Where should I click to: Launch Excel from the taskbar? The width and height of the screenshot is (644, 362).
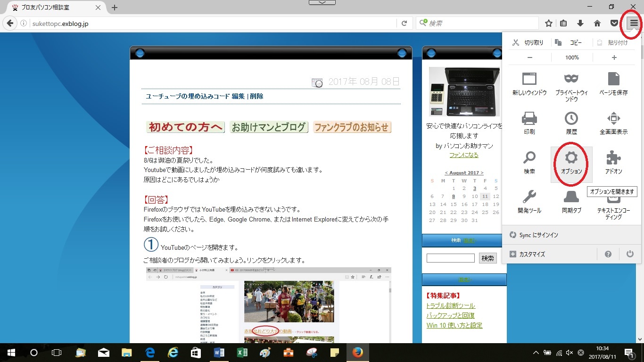click(x=242, y=353)
